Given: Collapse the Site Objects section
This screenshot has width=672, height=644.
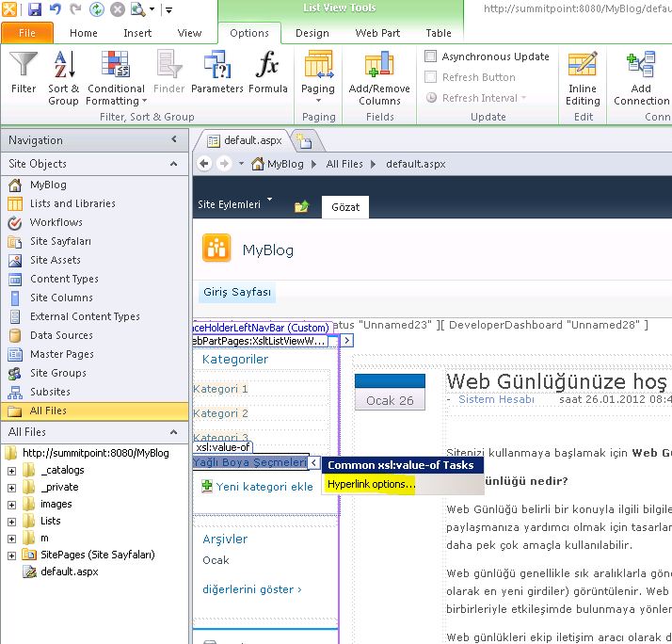Looking at the screenshot, I should point(174,164).
